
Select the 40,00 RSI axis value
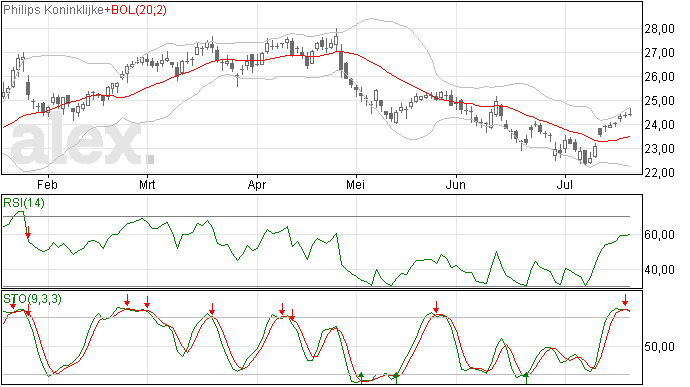[x=659, y=269]
